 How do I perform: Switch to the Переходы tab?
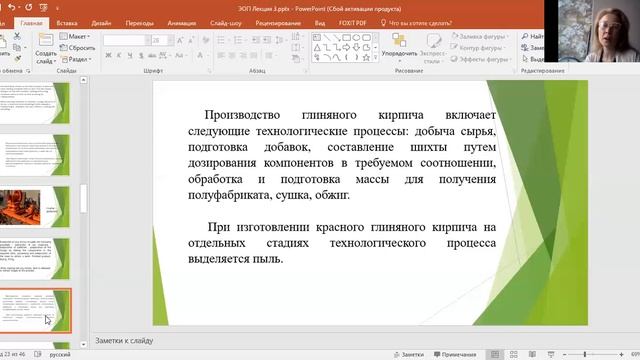(140, 23)
